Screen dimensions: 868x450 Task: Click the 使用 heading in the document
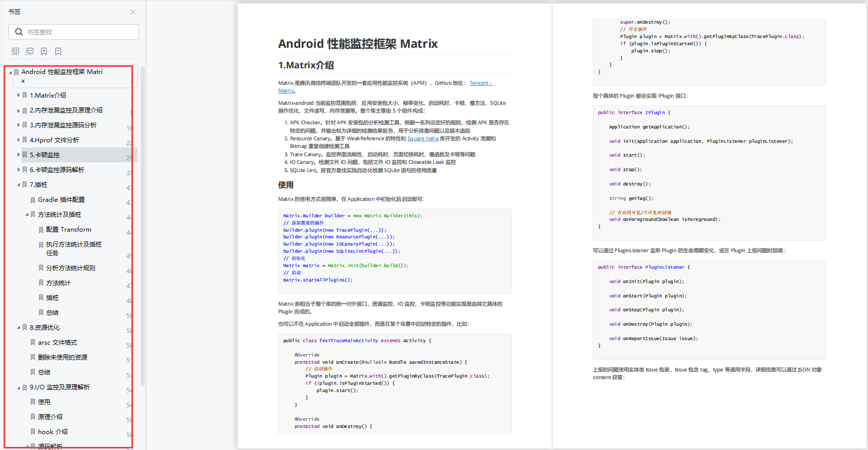[x=286, y=185]
